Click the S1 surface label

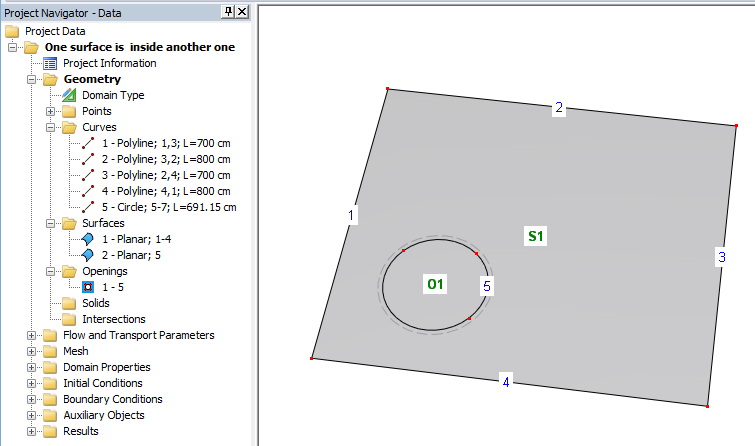tap(535, 236)
